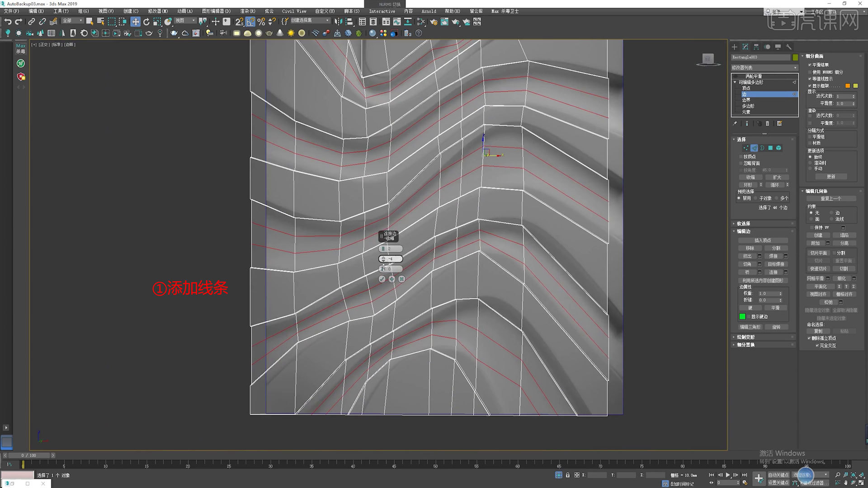Select the Polygon sub-object icon in 选择 rollout
The width and height of the screenshot is (868, 488).
(770, 148)
